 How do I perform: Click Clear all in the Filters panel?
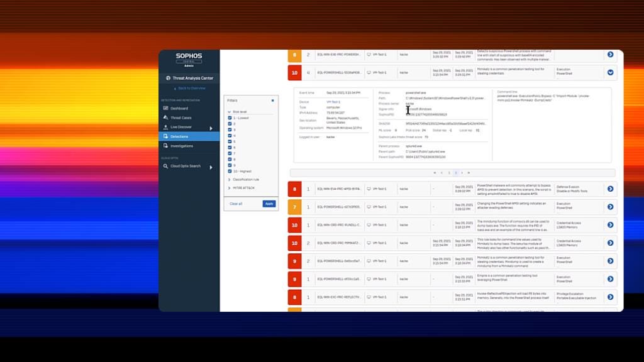pos(236,204)
